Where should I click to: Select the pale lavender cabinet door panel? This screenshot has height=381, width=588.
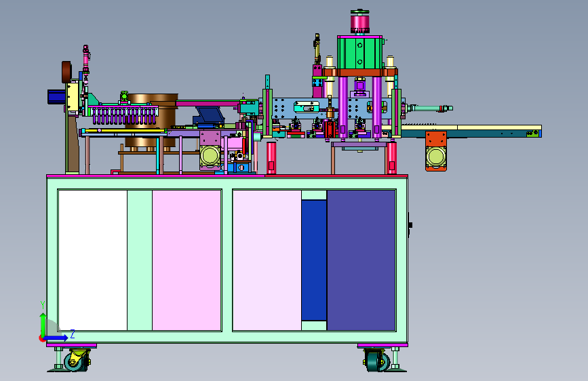point(267,260)
